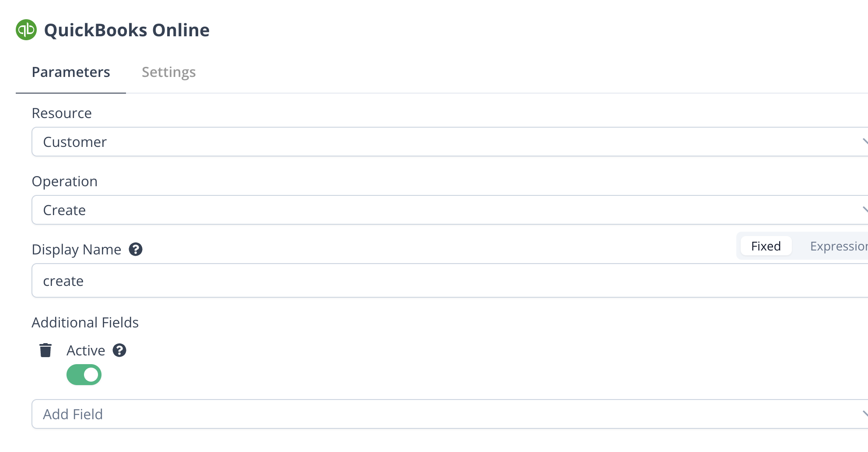The width and height of the screenshot is (868, 452).
Task: Click the green QuickBooks logo icon
Action: pyautogui.click(x=26, y=30)
